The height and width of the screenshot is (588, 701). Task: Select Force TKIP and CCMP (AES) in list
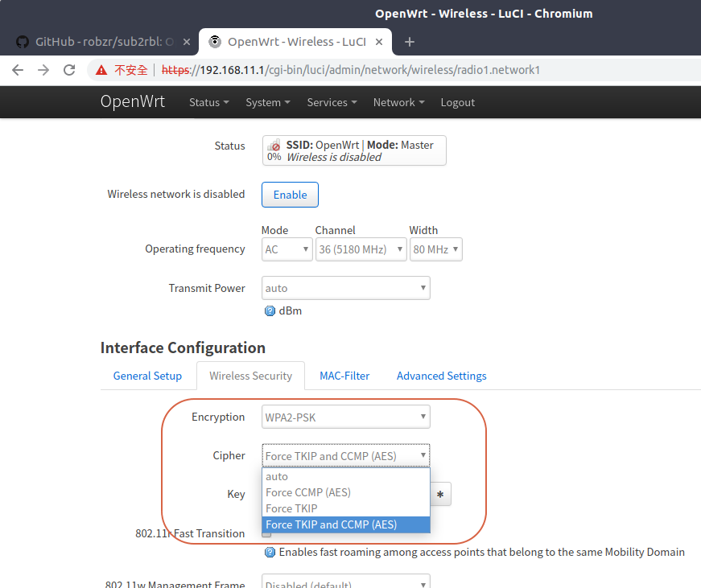click(x=346, y=524)
